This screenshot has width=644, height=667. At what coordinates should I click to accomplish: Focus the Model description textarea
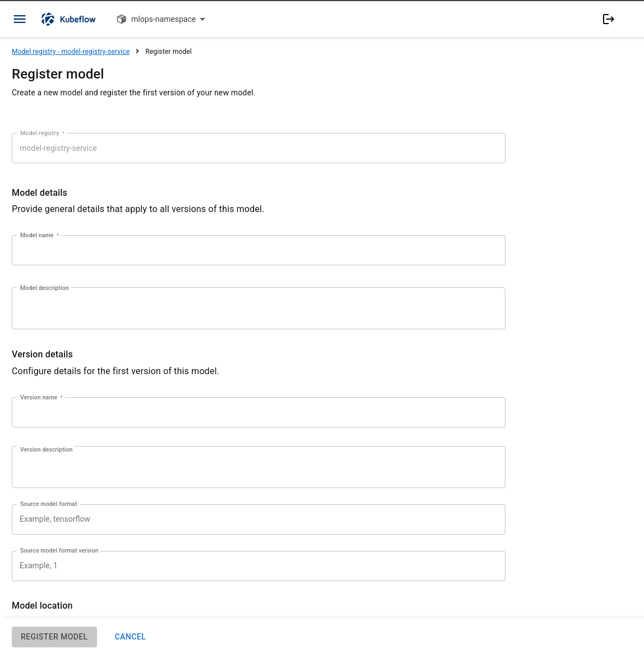click(x=259, y=308)
